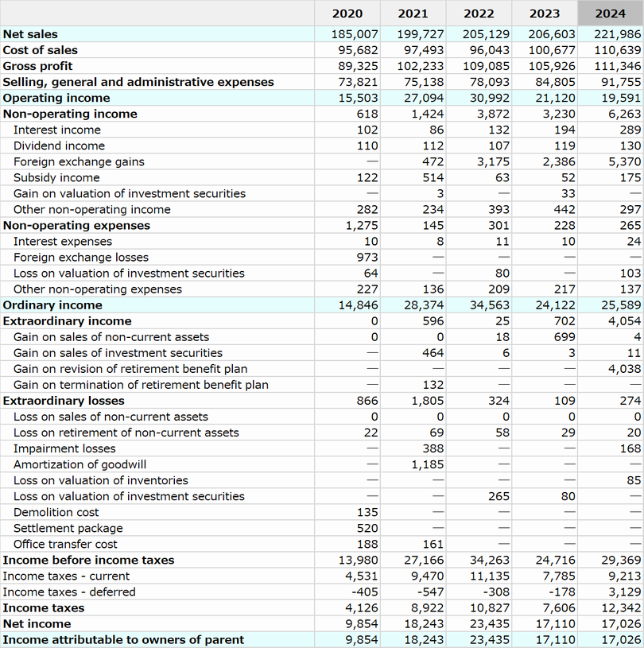644x648 pixels.
Task: Select 2021 Gross profit value 102,233
Action: 421,66
